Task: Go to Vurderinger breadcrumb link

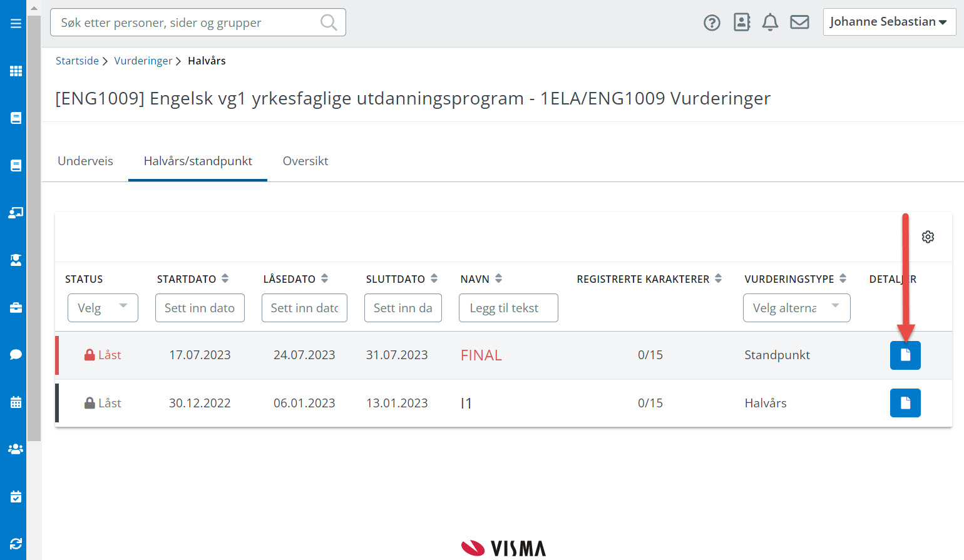Action: click(143, 61)
